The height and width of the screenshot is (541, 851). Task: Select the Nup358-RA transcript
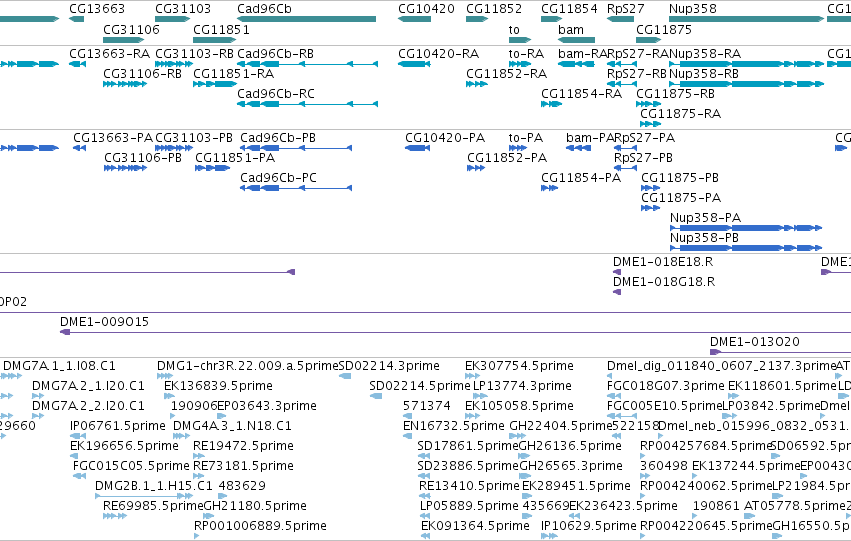pyautogui.click(x=747, y=64)
